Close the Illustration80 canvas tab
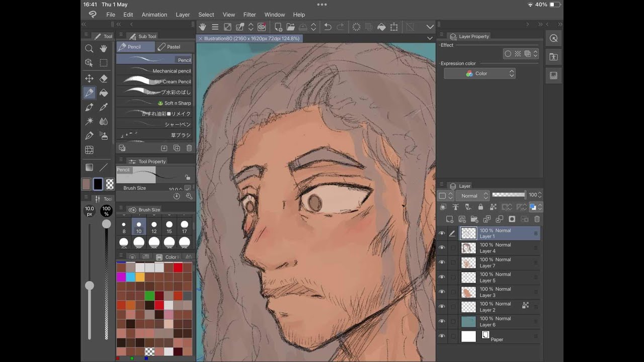The image size is (644, 362). click(x=201, y=38)
